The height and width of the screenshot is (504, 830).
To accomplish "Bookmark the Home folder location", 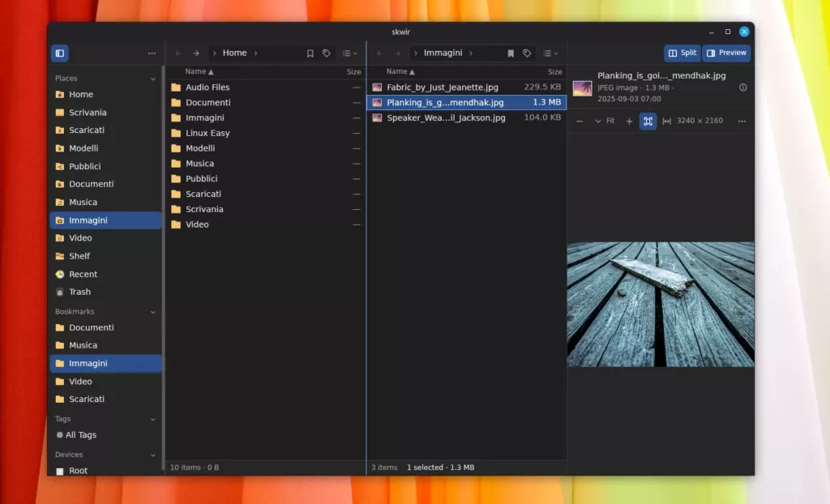I will (x=310, y=53).
